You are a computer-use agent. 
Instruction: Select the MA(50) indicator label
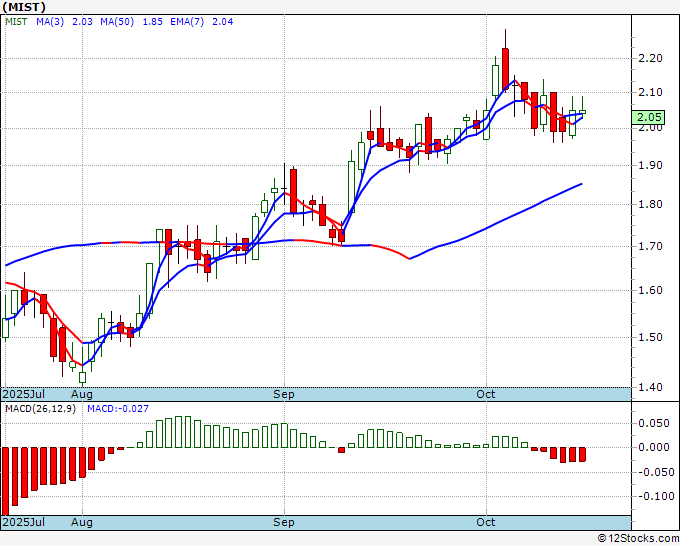click(x=117, y=22)
